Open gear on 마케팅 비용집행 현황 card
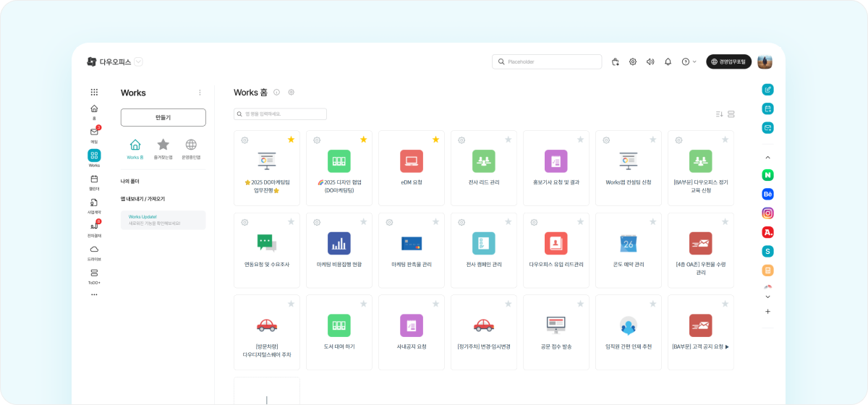This screenshot has width=868, height=405. point(318,222)
